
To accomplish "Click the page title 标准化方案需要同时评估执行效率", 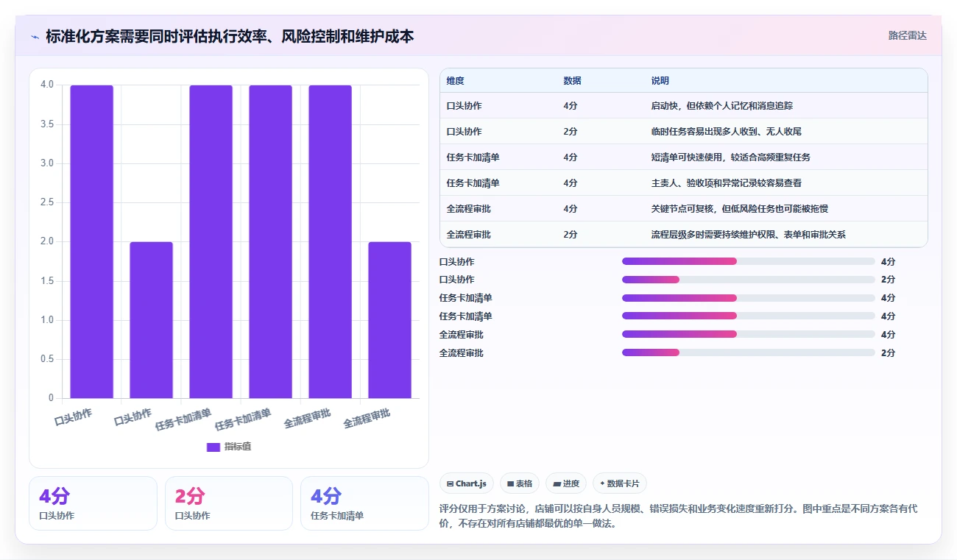I will [230, 36].
